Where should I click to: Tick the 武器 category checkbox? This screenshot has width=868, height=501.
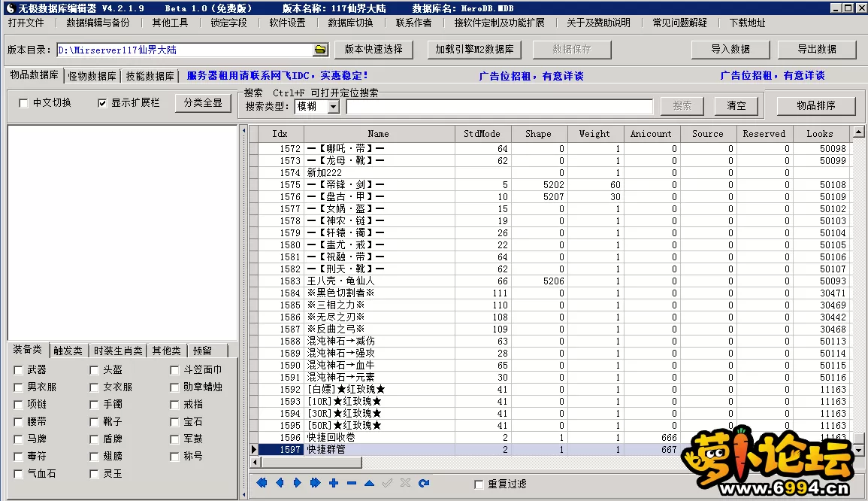point(18,370)
